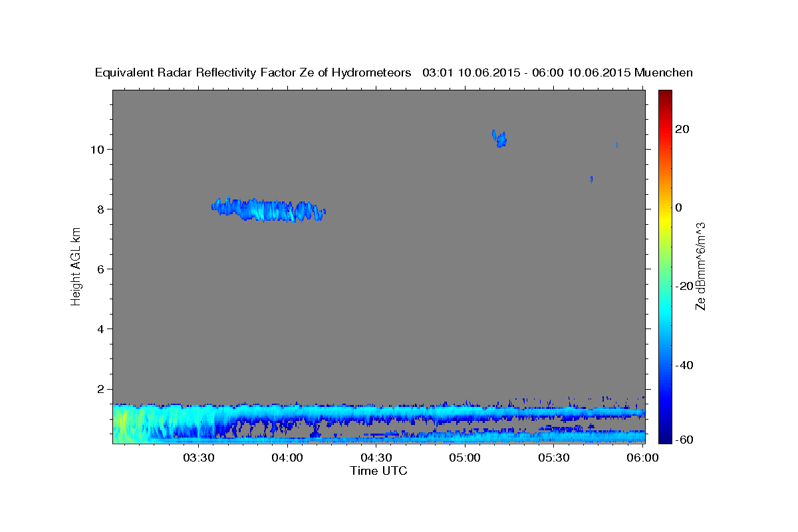Viewport: 798px width, 532px height.
Task: Click the tiny echo near 9 km height
Action: 591,179
